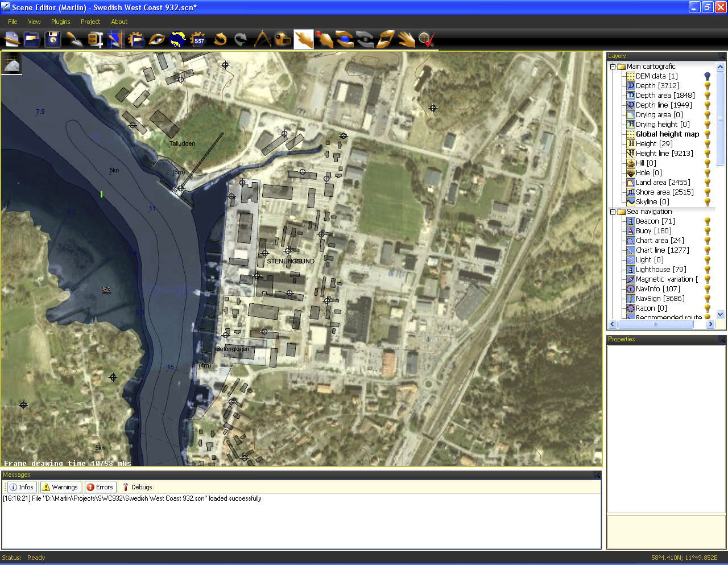Select the shipwreck symbol on the map
Image resolution: width=728 pixels, height=565 pixels.
click(x=106, y=290)
